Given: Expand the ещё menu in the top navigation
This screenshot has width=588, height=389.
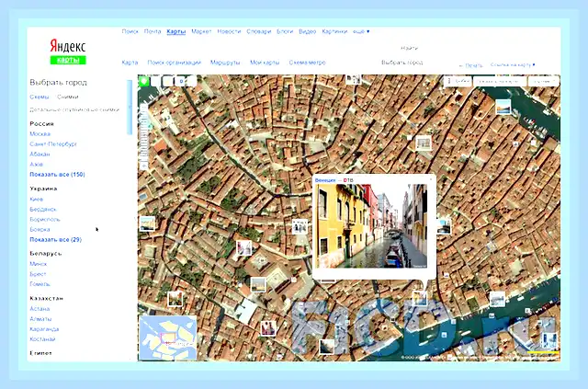Looking at the screenshot, I should click(361, 31).
